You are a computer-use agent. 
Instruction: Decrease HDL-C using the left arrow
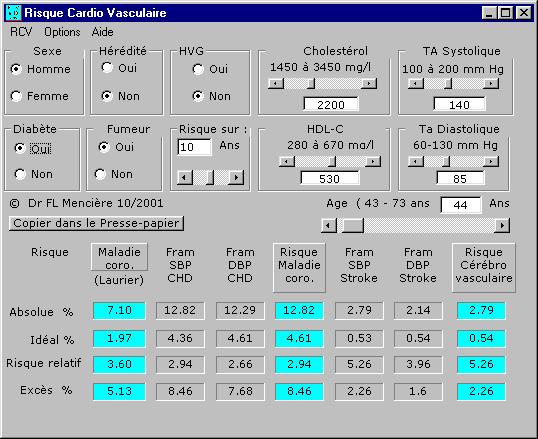[x=287, y=161]
